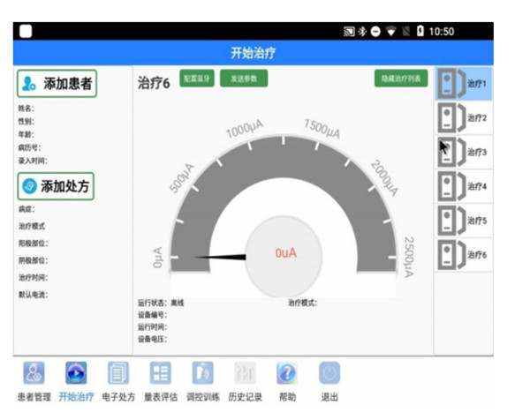
Task: Open the 帮助 help icon
Action: pos(287,373)
